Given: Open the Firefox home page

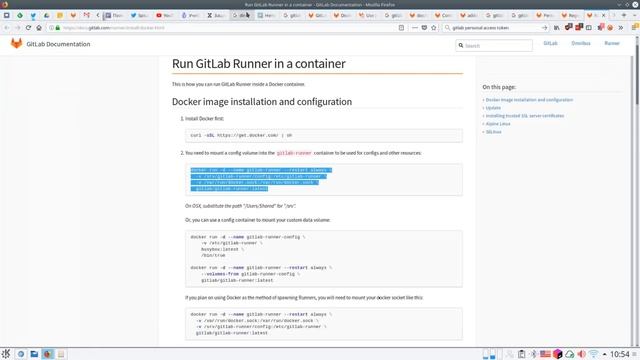Looking at the screenshot, I should (39, 28).
